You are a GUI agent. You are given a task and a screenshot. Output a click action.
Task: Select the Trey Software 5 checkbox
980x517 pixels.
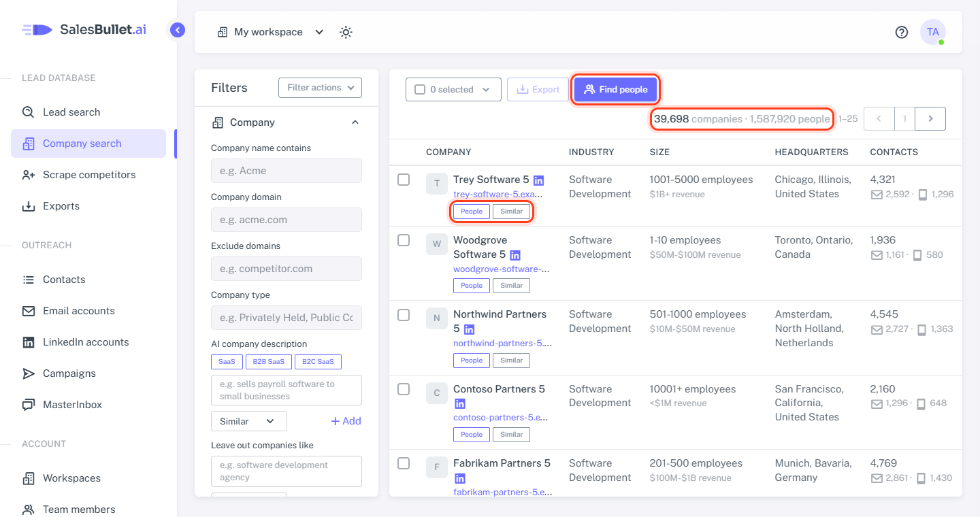(x=404, y=180)
